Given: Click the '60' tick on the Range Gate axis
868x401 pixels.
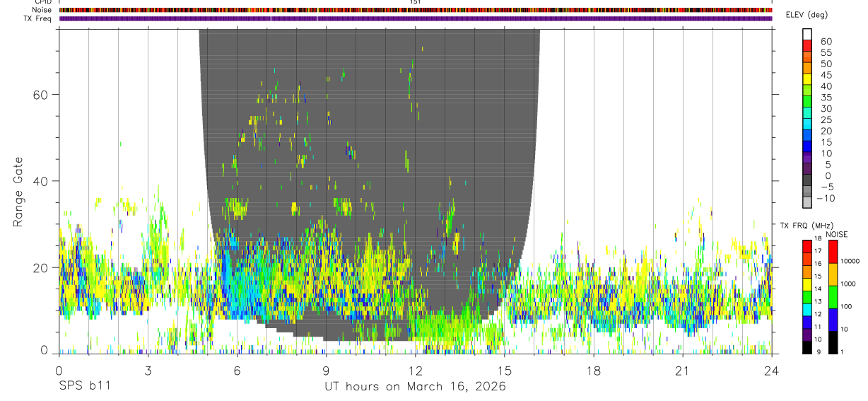Looking at the screenshot, I should pyautogui.click(x=42, y=94).
